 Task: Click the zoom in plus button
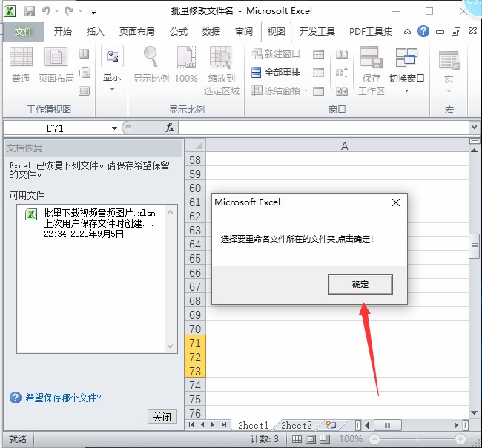click(460, 439)
